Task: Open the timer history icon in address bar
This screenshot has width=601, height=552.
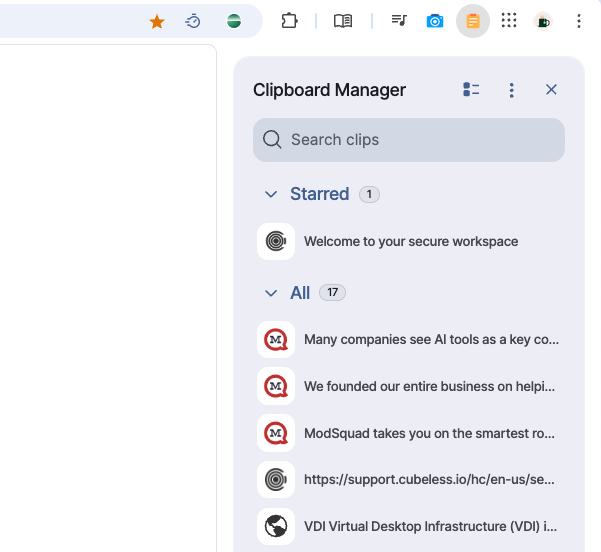Action: 193,21
